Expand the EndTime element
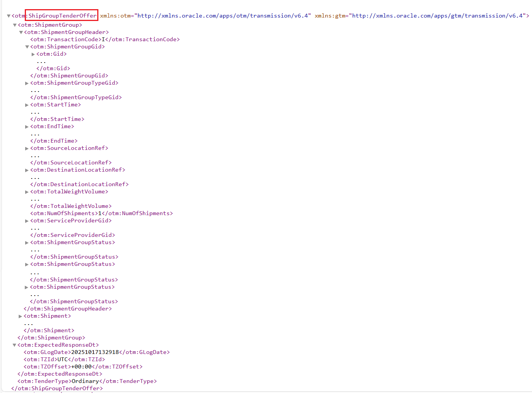The height and width of the screenshot is (394, 532). click(27, 126)
